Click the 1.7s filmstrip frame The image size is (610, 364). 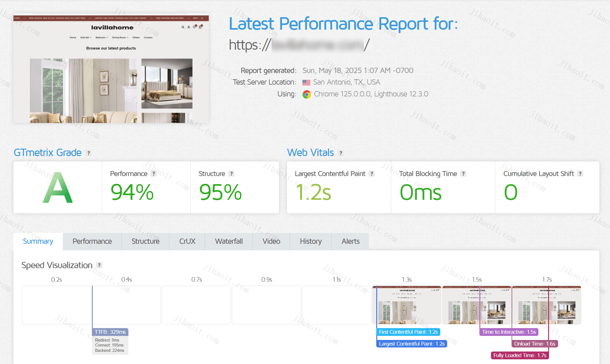547,305
